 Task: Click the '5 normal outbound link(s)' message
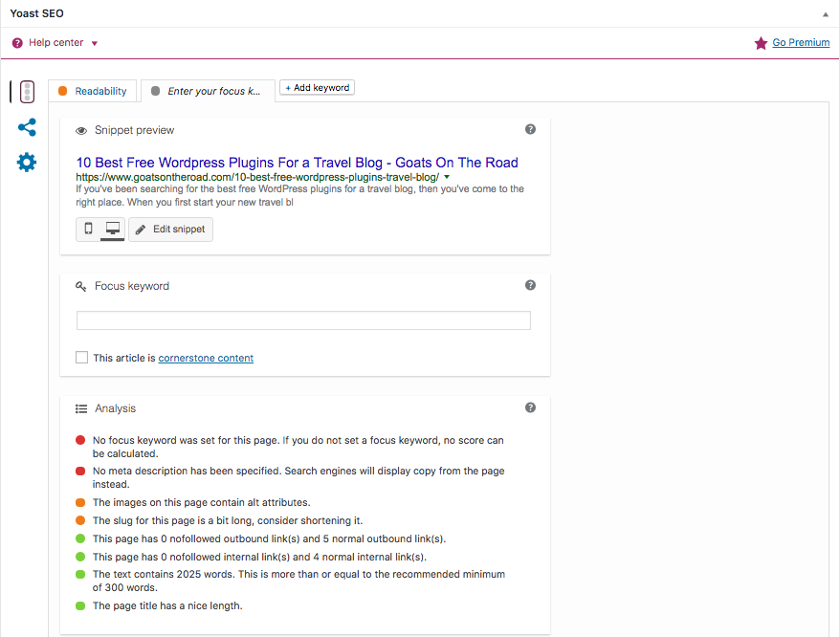pos(270,538)
